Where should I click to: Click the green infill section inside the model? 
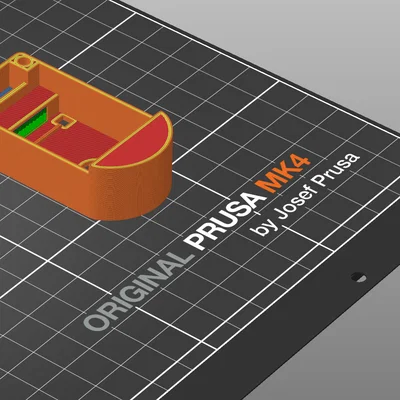(32, 123)
